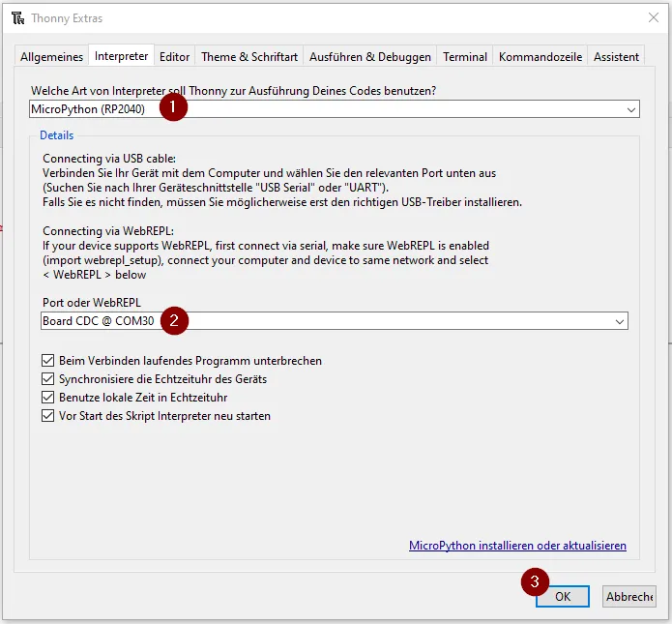672x624 pixels.
Task: Toggle 'Vor Start des Skript Interpreter neu starten'
Action: [x=48, y=416]
